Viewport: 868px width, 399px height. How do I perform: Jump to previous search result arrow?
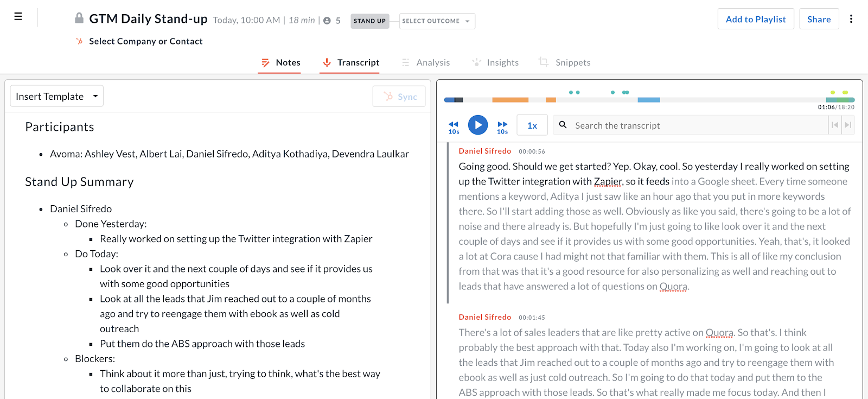835,125
